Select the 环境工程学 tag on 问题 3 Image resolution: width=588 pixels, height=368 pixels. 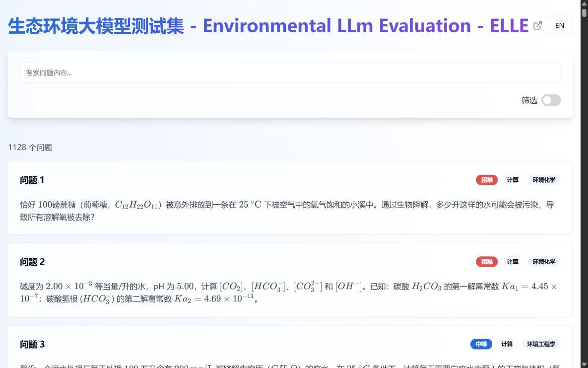click(541, 344)
